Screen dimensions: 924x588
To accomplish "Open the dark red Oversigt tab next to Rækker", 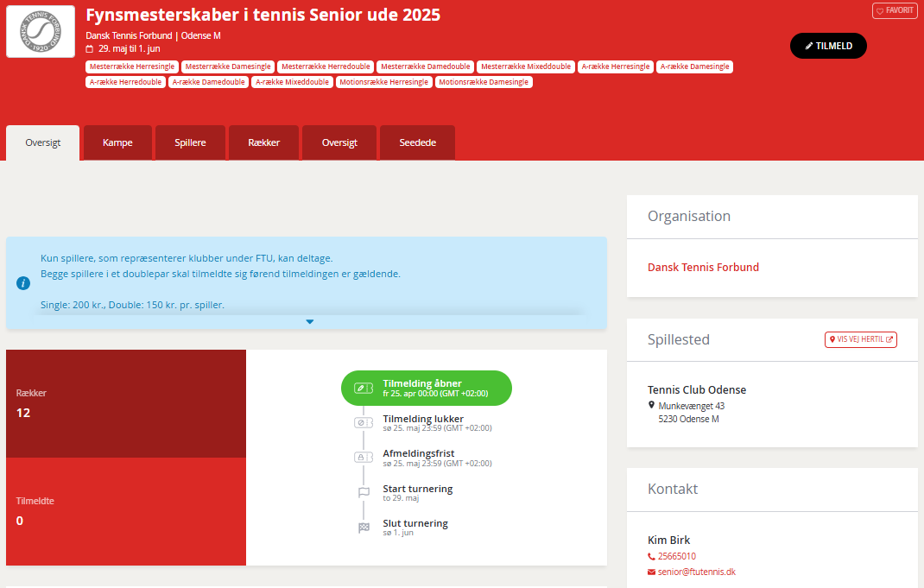I will 339,142.
